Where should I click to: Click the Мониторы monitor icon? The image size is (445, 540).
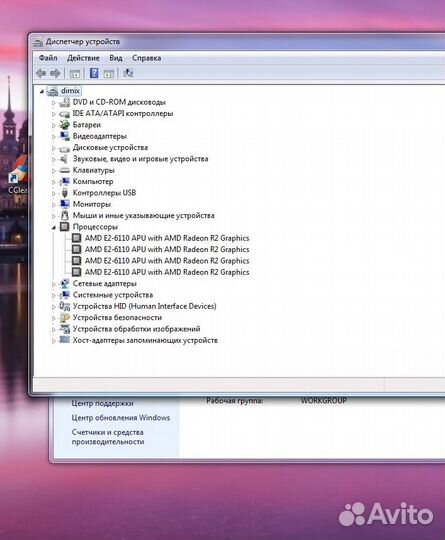pos(64,204)
